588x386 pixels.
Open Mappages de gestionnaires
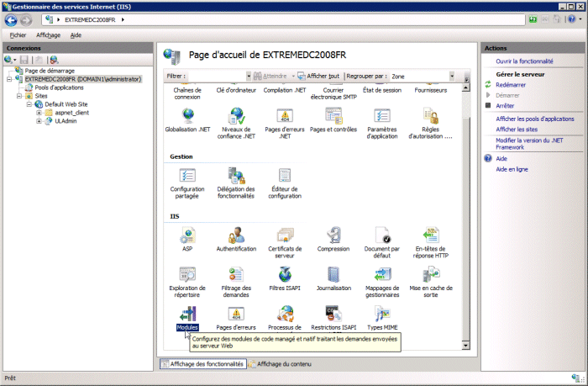point(382,282)
